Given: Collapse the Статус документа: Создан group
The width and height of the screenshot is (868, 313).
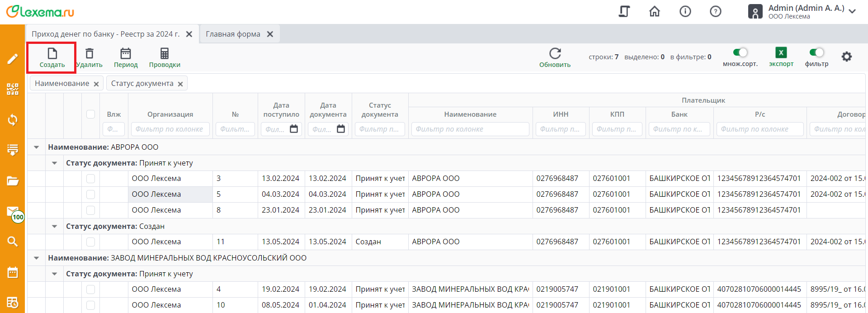Looking at the screenshot, I should point(55,226).
